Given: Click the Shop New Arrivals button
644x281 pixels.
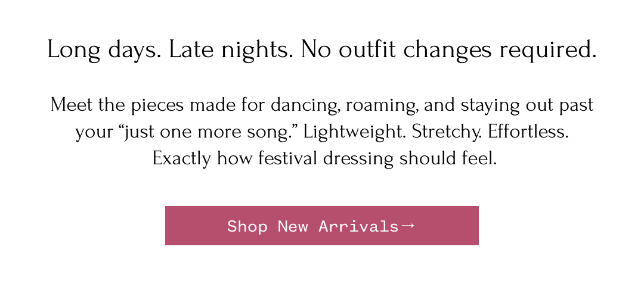Looking at the screenshot, I should pyautogui.click(x=321, y=226).
